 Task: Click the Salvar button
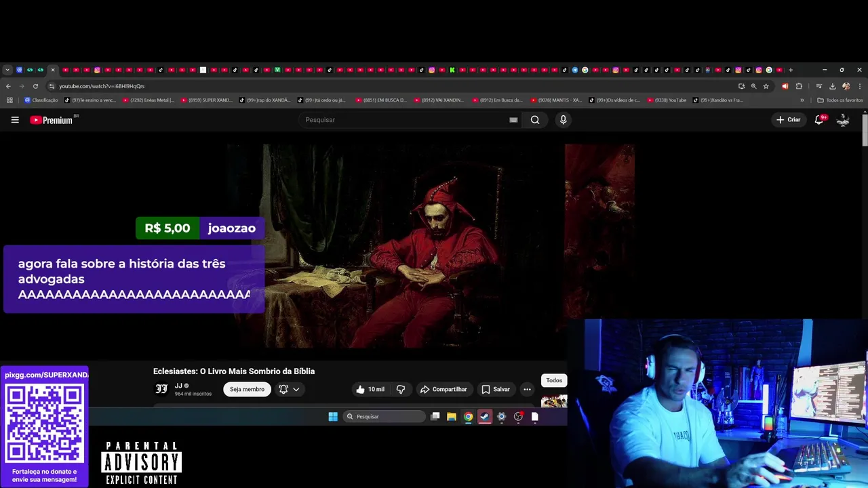(x=496, y=389)
